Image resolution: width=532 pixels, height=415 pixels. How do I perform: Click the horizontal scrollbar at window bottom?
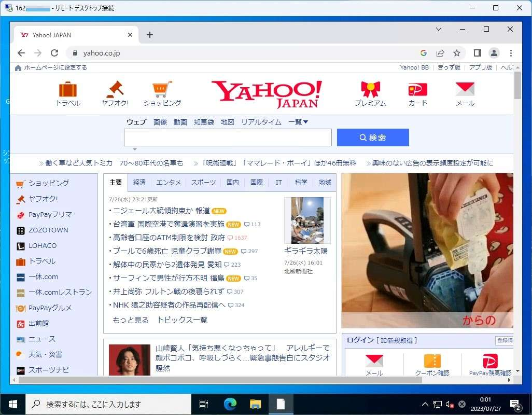pos(220,380)
